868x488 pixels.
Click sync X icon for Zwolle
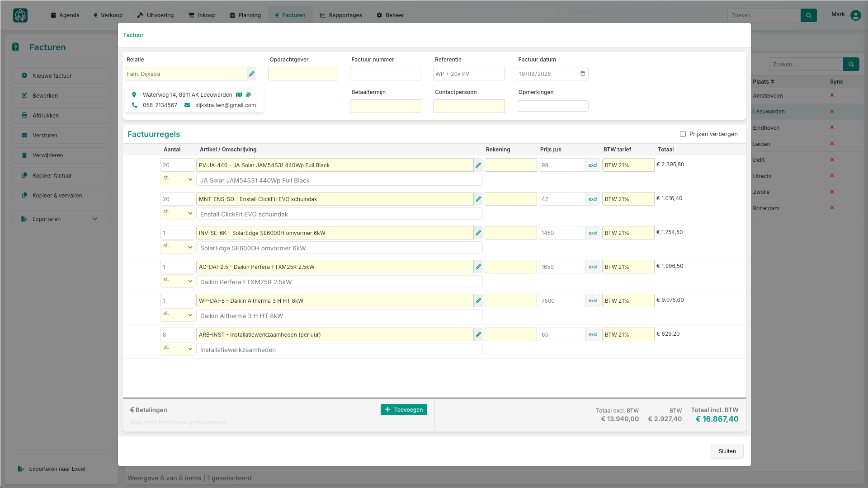(832, 192)
